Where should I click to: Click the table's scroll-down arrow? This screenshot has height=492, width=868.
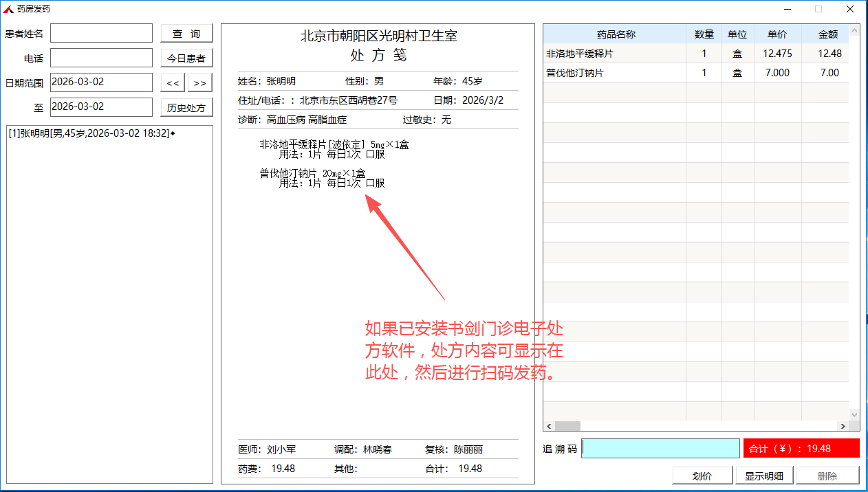click(x=854, y=415)
